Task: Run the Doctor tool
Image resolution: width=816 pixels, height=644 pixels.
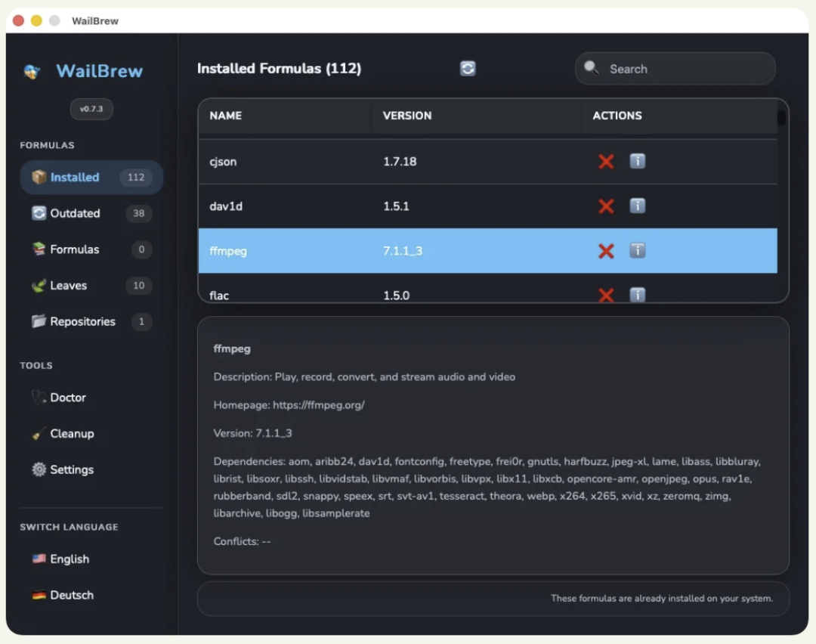Action: 68,398
